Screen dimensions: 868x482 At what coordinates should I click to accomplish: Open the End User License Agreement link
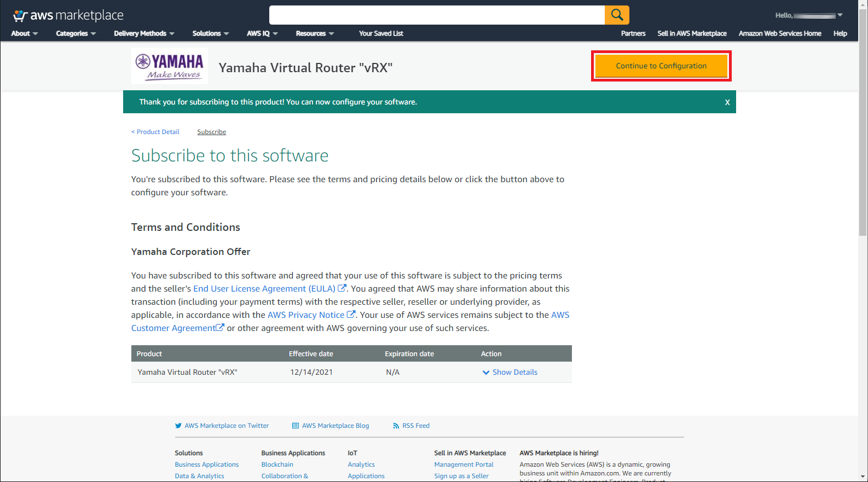pyautogui.click(x=264, y=289)
